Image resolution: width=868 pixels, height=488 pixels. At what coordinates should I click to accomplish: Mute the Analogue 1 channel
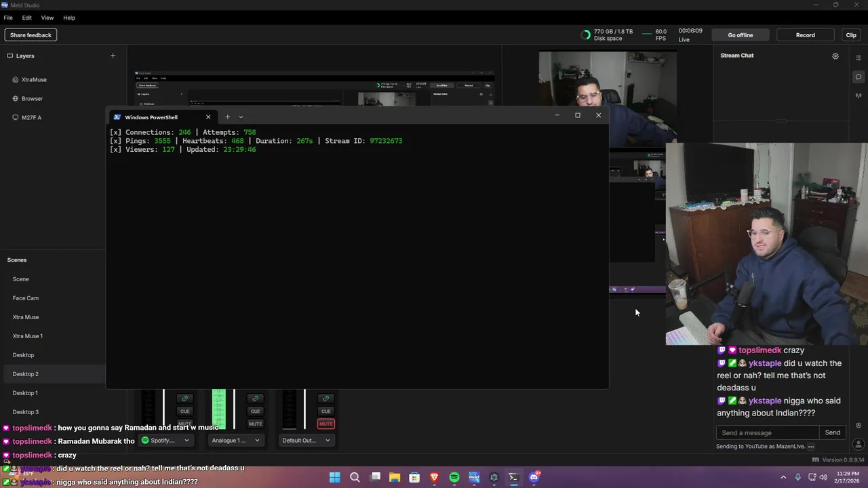click(255, 424)
